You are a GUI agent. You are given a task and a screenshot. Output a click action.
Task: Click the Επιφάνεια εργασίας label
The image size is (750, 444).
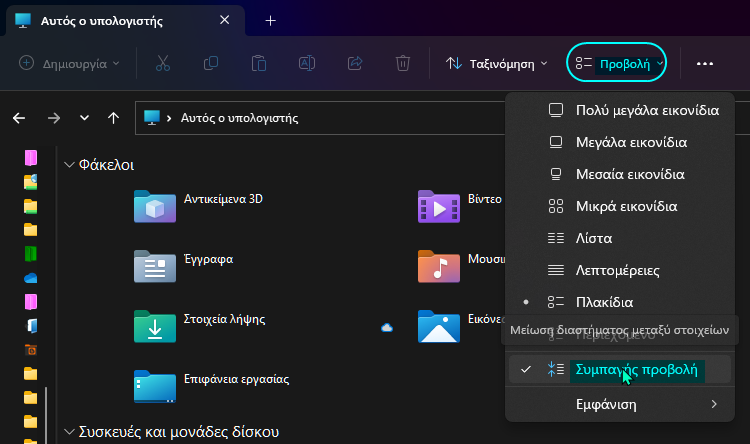pos(236,379)
